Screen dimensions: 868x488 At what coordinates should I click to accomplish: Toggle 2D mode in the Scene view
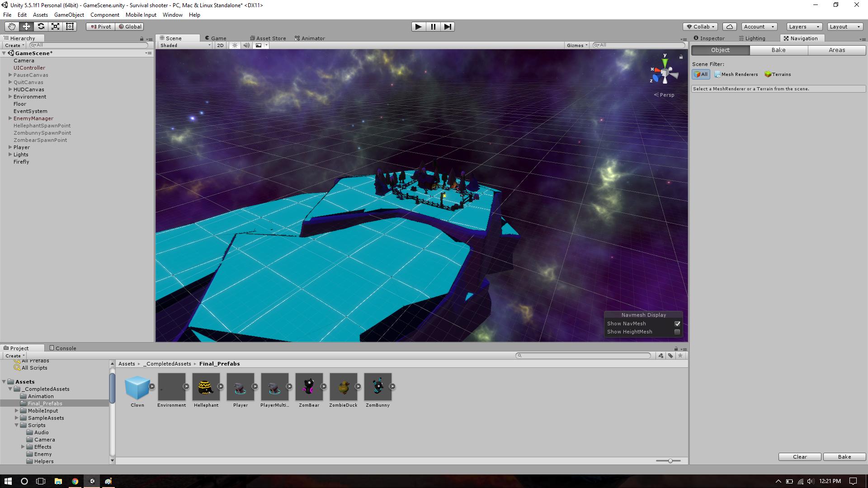pos(220,45)
